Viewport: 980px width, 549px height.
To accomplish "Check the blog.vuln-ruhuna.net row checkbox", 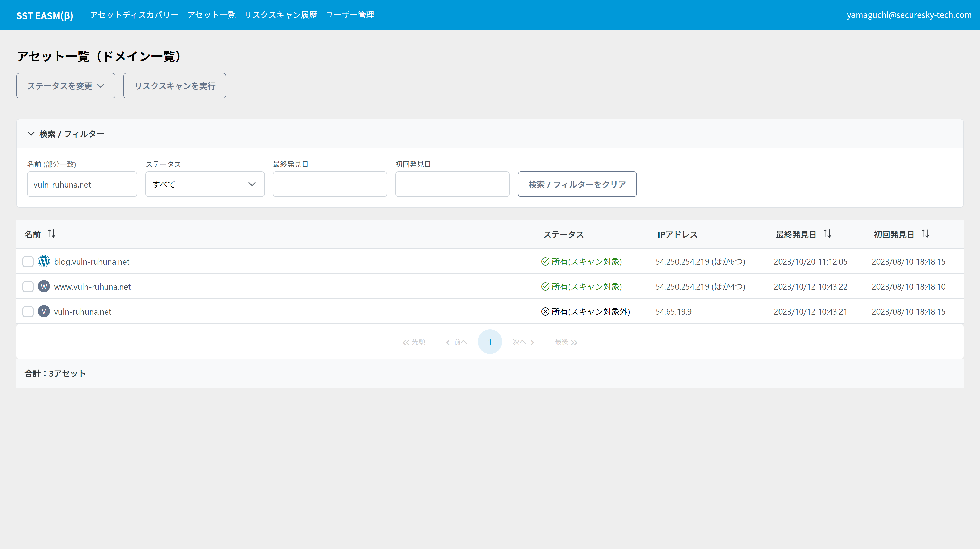I will pyautogui.click(x=28, y=262).
